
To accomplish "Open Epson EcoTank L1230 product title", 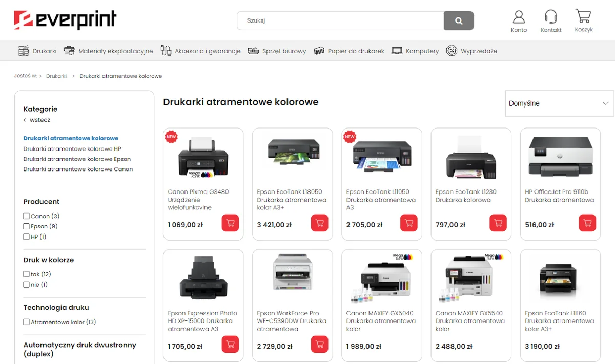I will click(466, 196).
